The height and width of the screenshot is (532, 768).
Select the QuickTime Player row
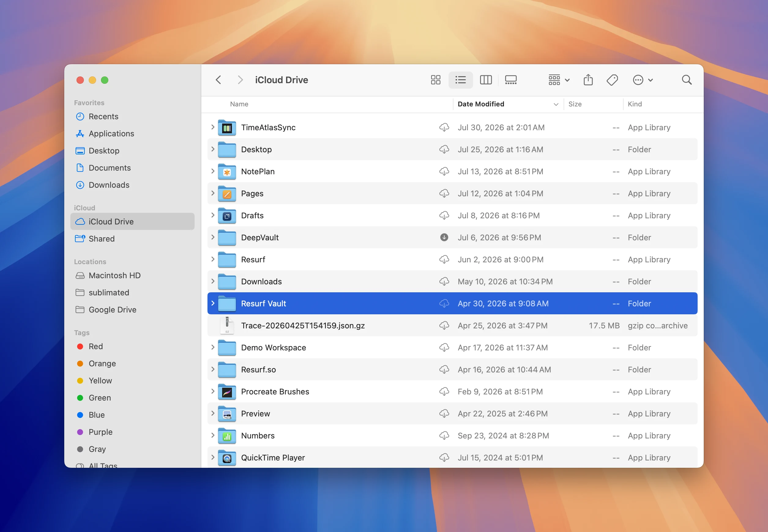click(452, 458)
